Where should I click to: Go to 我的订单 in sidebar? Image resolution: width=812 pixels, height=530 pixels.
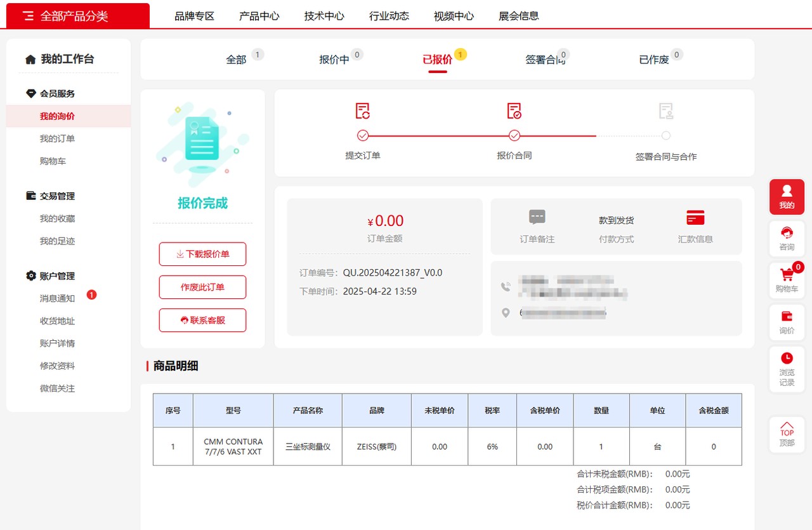click(x=57, y=138)
